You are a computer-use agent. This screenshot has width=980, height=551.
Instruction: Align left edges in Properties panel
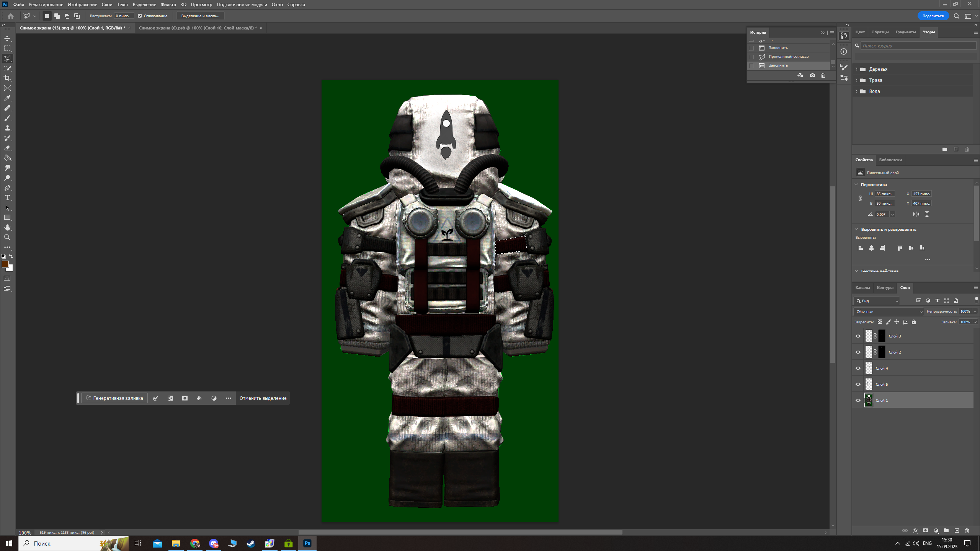click(x=860, y=248)
